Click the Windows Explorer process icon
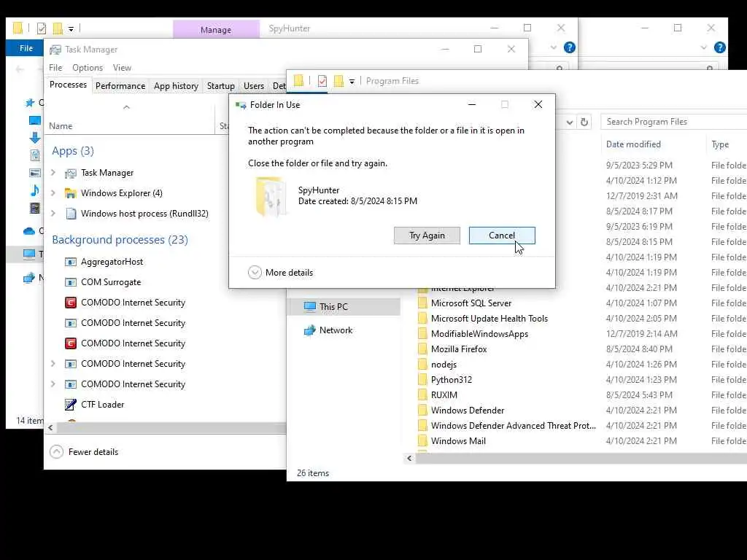Viewport: 747px width, 560px height. pyautogui.click(x=71, y=192)
